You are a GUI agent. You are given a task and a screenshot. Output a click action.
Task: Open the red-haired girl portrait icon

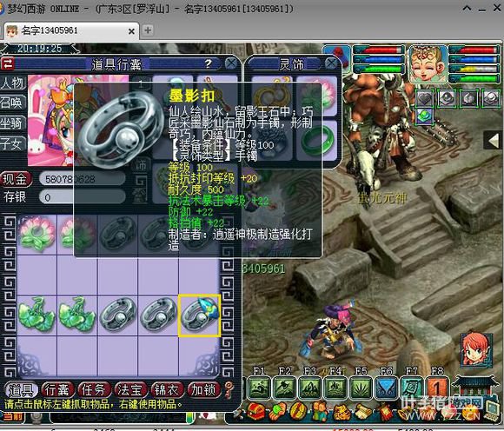pos(477,350)
